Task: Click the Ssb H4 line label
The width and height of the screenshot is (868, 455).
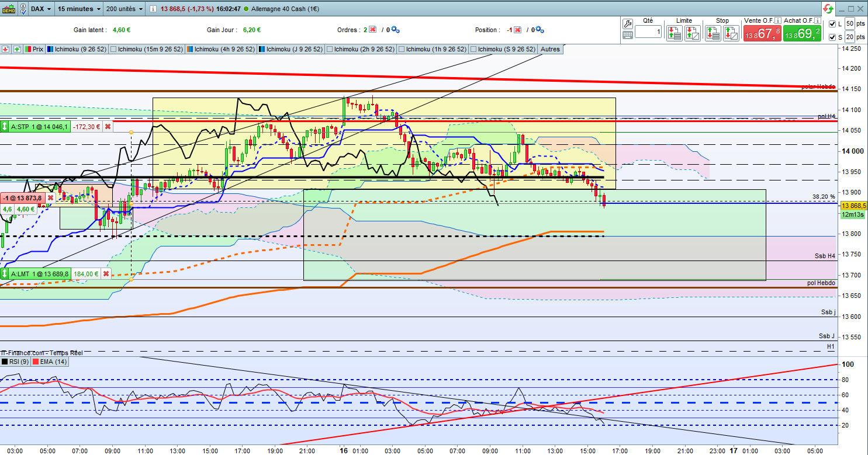Action: pos(825,256)
